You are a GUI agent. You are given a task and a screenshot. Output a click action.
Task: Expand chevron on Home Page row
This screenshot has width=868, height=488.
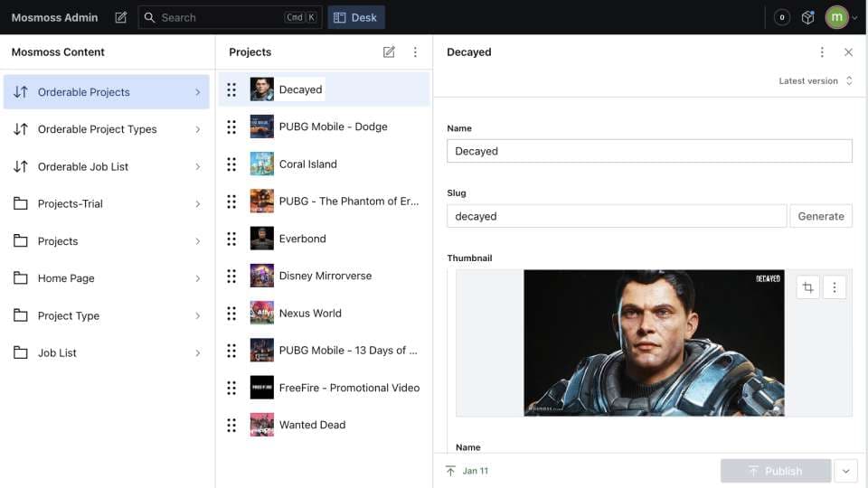coord(198,278)
